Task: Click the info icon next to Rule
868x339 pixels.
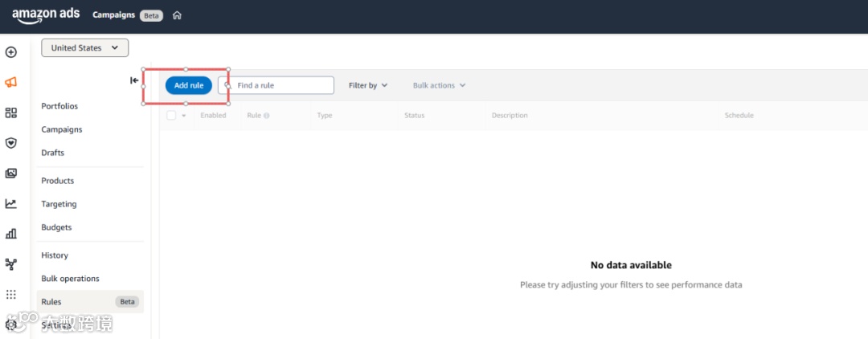Action: pyautogui.click(x=267, y=116)
